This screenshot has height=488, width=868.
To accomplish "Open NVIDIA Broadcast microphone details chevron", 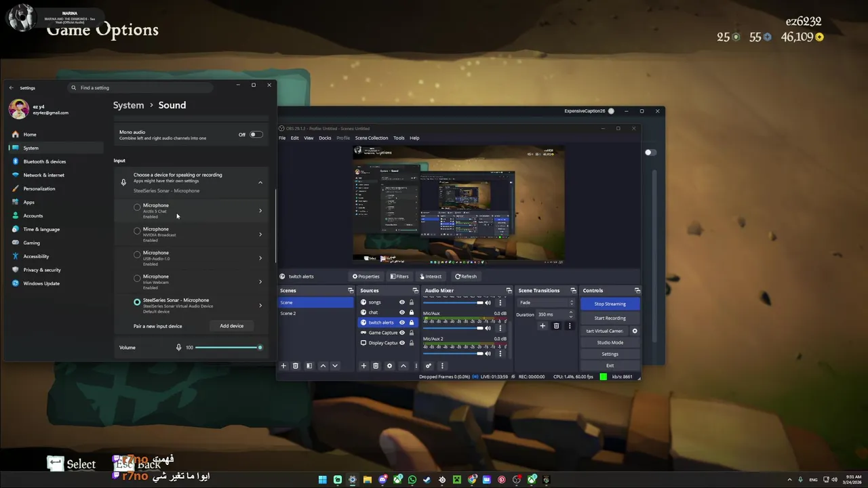I will click(260, 235).
